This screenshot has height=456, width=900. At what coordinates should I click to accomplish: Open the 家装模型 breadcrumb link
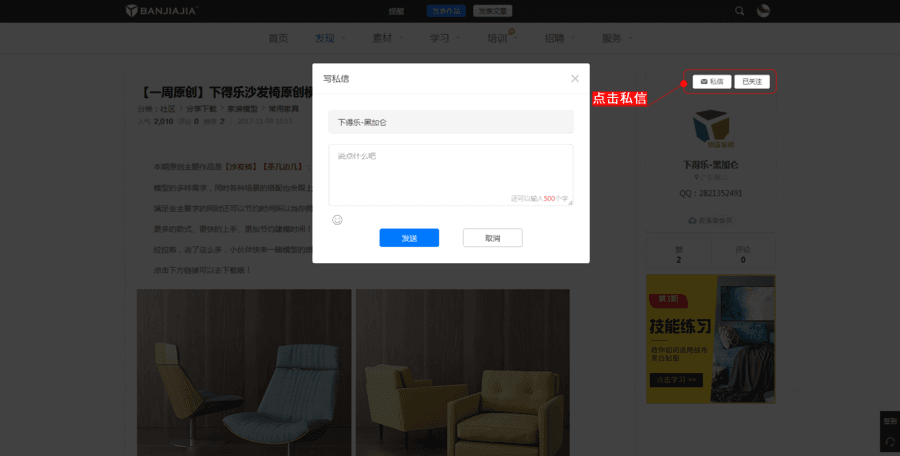[242, 108]
